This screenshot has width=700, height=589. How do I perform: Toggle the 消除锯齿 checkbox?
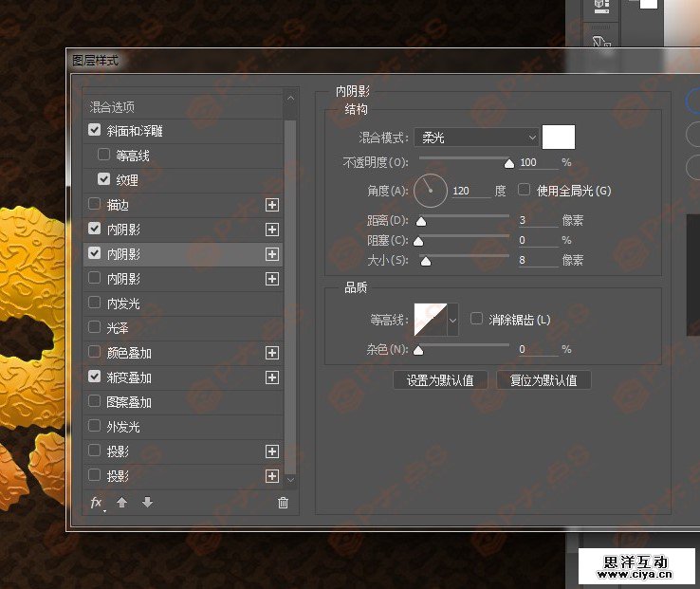click(477, 319)
